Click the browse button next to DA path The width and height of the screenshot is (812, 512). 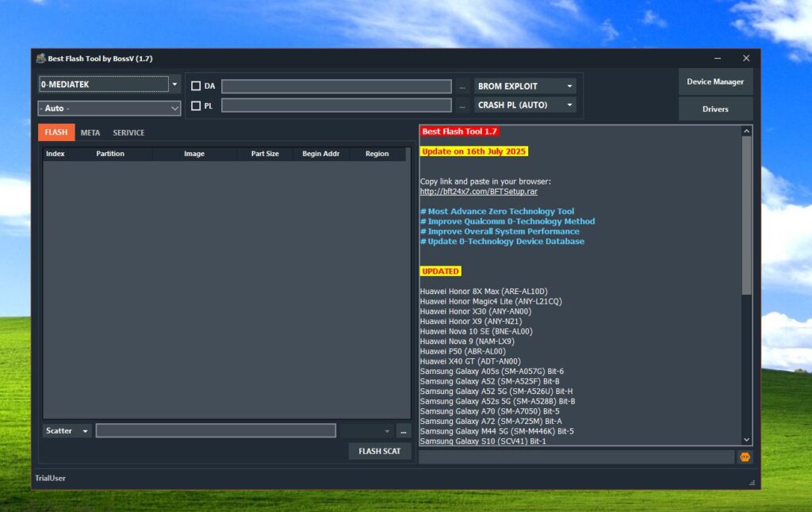pos(462,86)
